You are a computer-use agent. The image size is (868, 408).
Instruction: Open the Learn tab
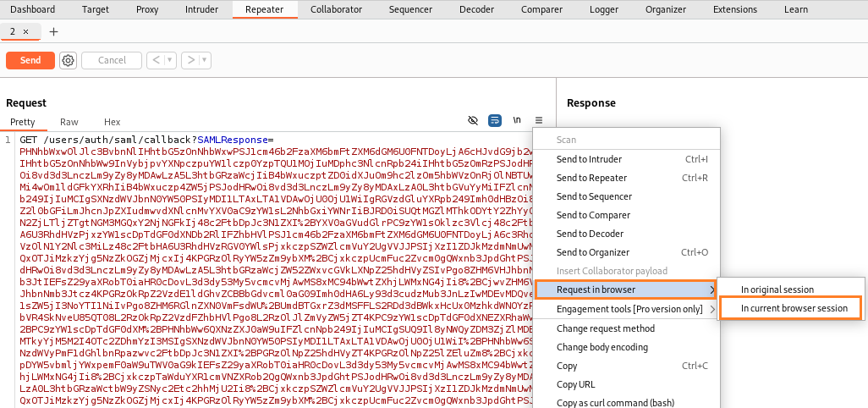[x=795, y=9]
